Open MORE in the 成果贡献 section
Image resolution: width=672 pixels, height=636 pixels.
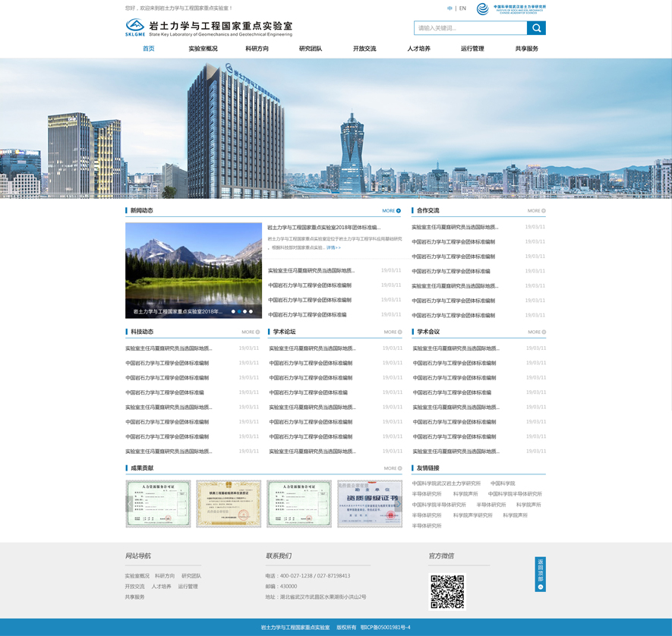coord(393,468)
